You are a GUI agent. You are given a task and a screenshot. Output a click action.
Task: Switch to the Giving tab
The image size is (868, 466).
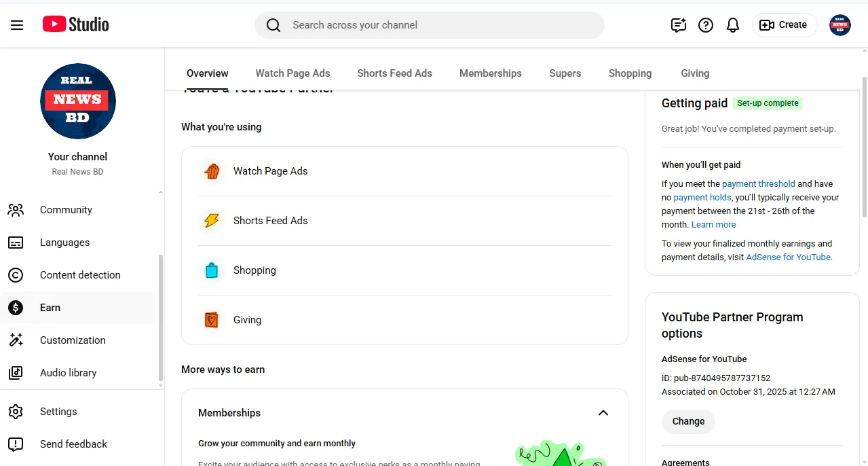695,73
